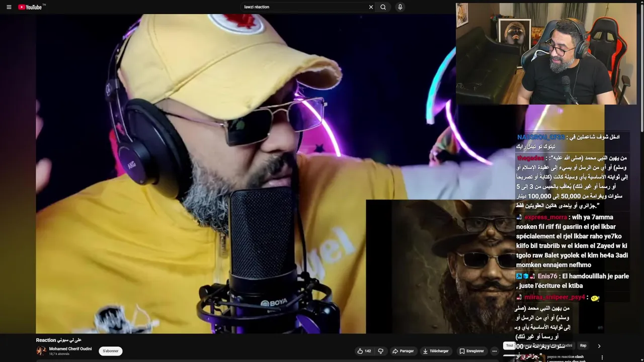Image resolution: width=644 pixels, height=362 pixels.
Task: Start voice search with the microphone icon
Action: (400, 7)
